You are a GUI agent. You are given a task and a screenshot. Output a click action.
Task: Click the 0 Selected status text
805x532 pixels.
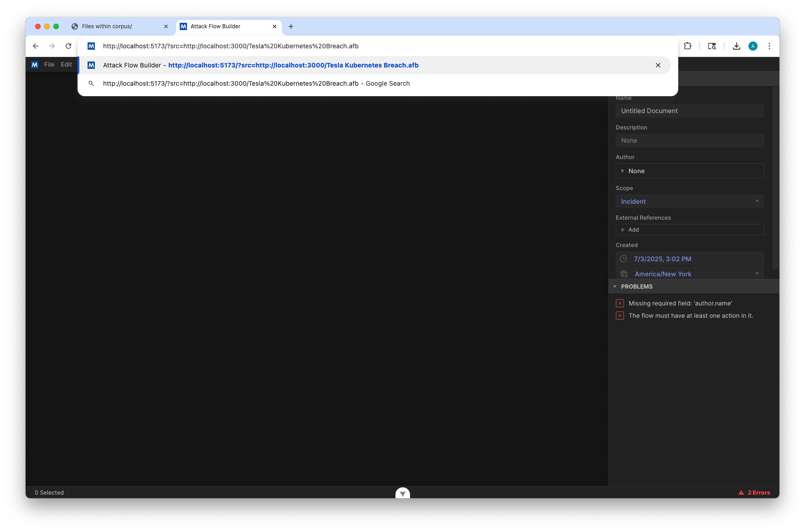[x=49, y=493]
